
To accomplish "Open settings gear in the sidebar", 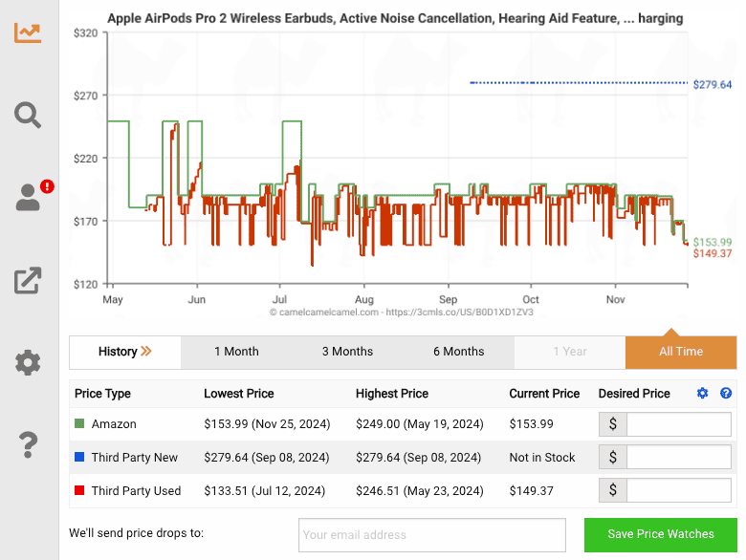I will coord(28,363).
